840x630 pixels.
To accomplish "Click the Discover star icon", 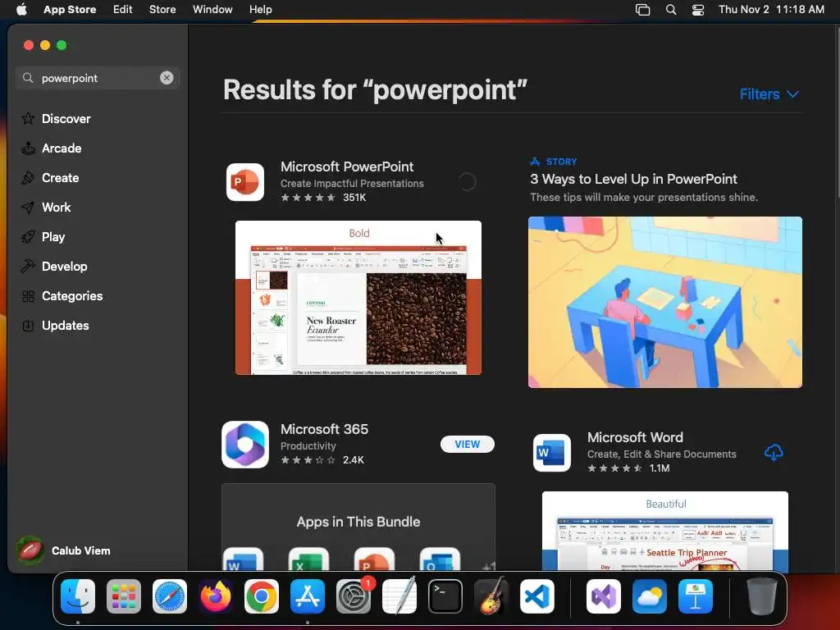I will click(x=28, y=118).
